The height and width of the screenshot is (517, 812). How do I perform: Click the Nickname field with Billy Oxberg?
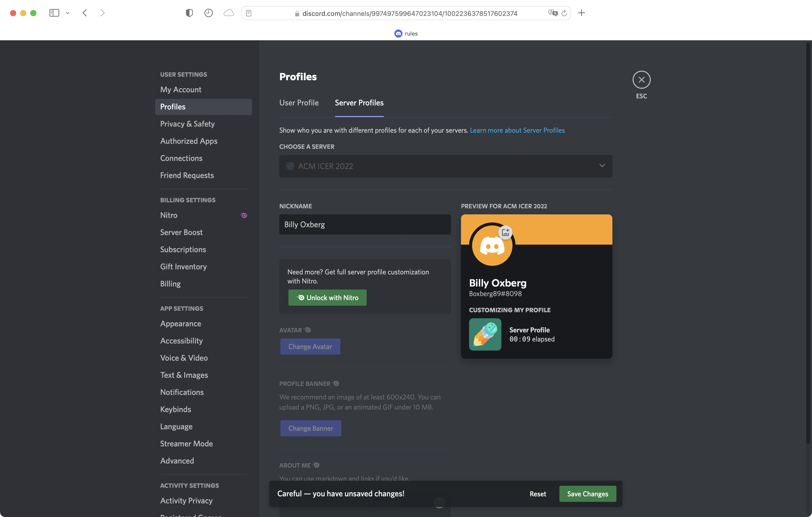365,224
